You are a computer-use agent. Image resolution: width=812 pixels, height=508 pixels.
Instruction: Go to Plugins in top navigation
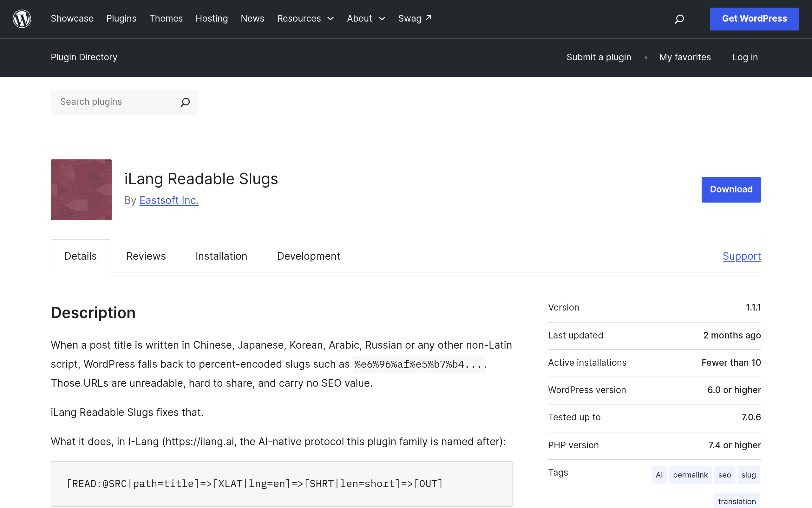[121, 18]
